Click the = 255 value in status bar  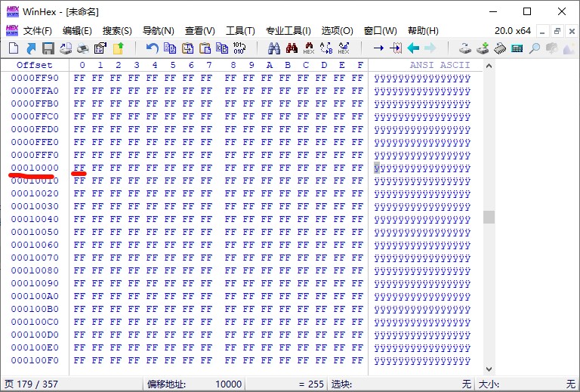point(311,384)
